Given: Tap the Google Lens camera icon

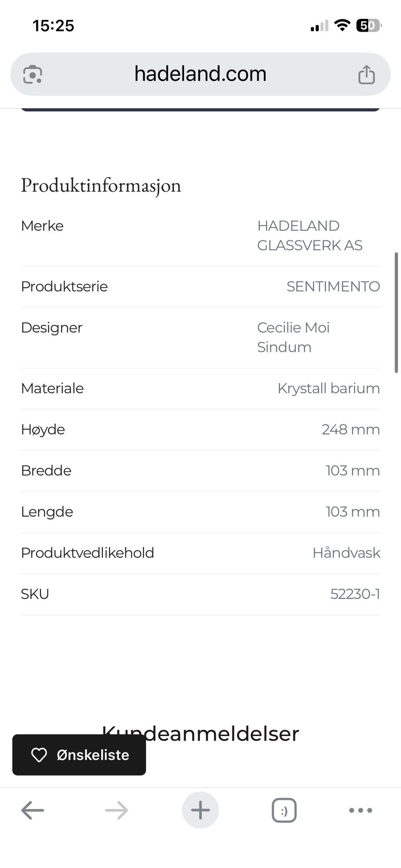Looking at the screenshot, I should [x=32, y=74].
